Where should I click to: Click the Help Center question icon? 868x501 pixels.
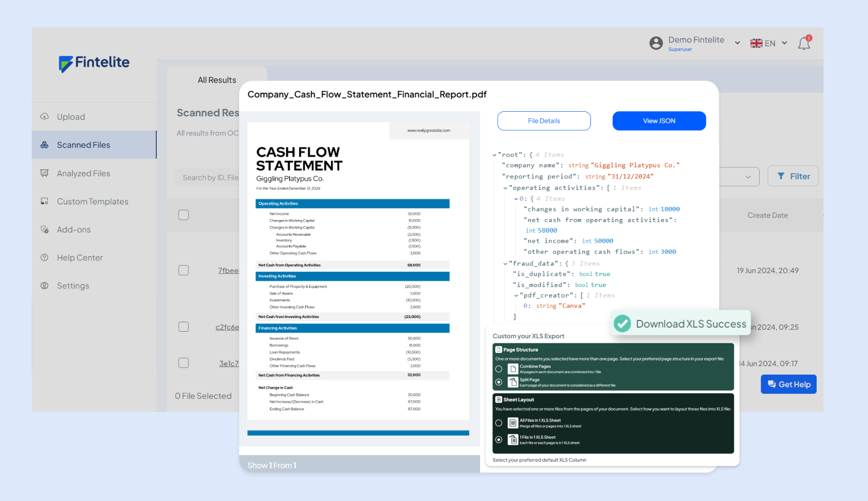tap(45, 258)
